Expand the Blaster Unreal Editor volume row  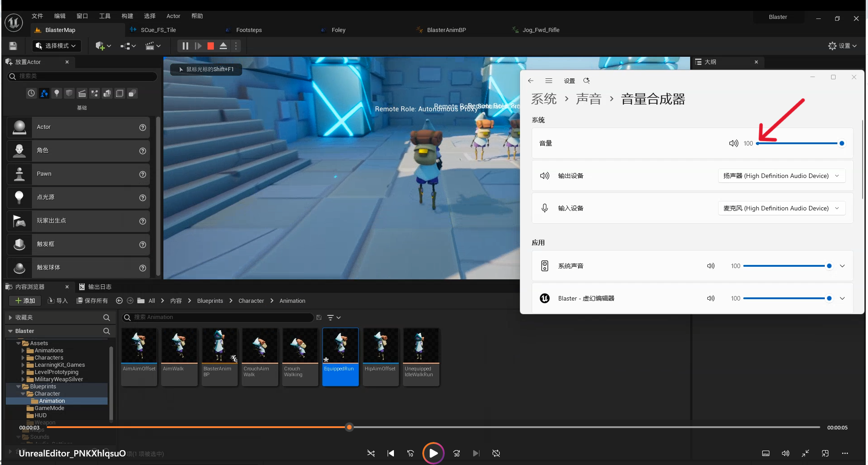point(842,298)
